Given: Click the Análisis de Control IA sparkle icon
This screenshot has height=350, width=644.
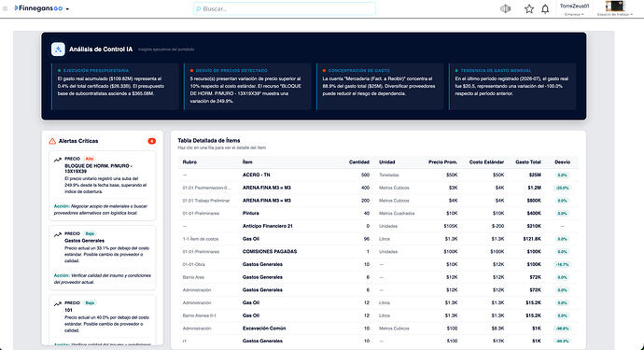Looking at the screenshot, I should [x=58, y=49].
